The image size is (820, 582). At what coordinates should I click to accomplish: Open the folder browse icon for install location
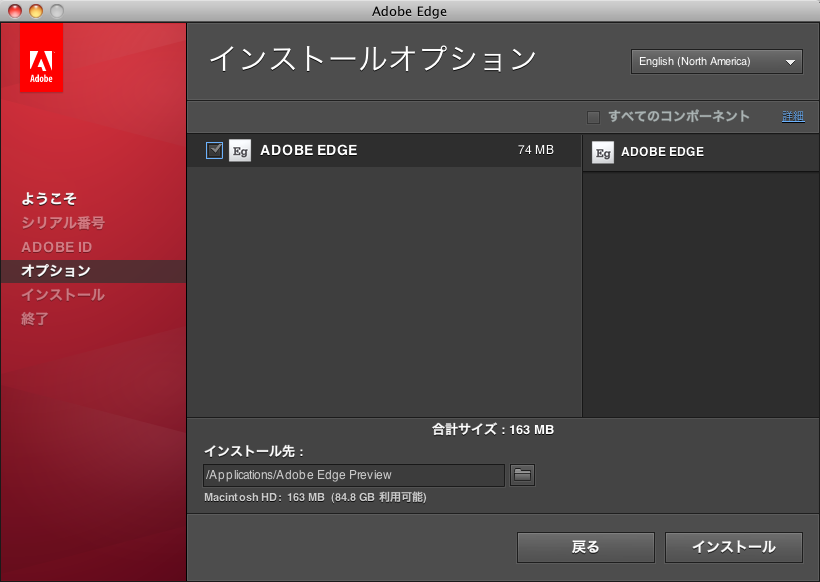click(522, 475)
